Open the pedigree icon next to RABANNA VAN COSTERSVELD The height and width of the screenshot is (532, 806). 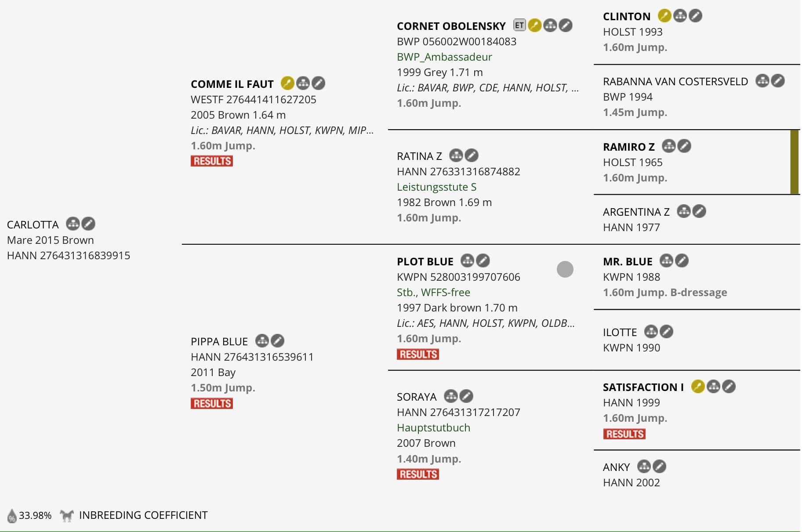[x=762, y=81]
